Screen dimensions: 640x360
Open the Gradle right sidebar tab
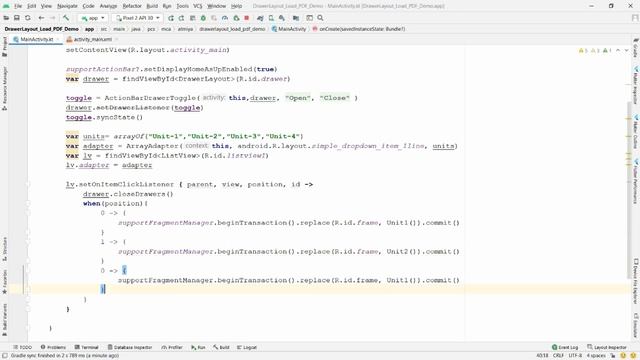[x=636, y=48]
